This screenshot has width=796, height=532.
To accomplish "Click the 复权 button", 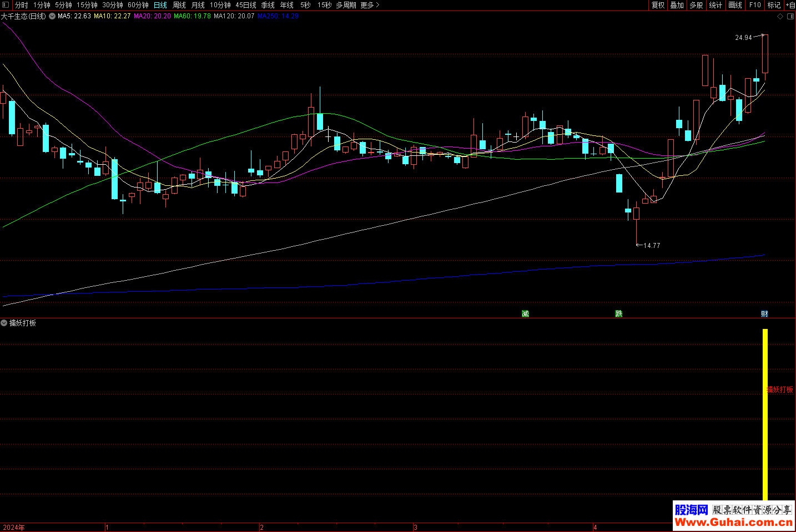I will coord(658,5).
